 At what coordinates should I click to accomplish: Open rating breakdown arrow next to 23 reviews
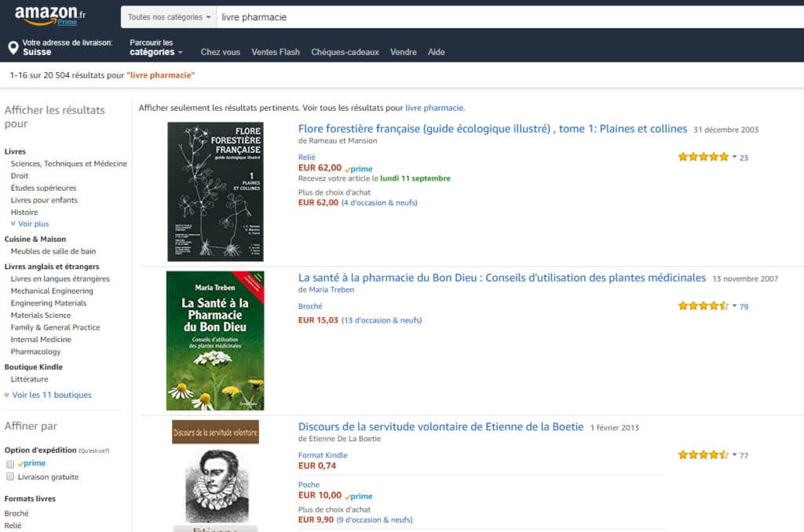(734, 157)
